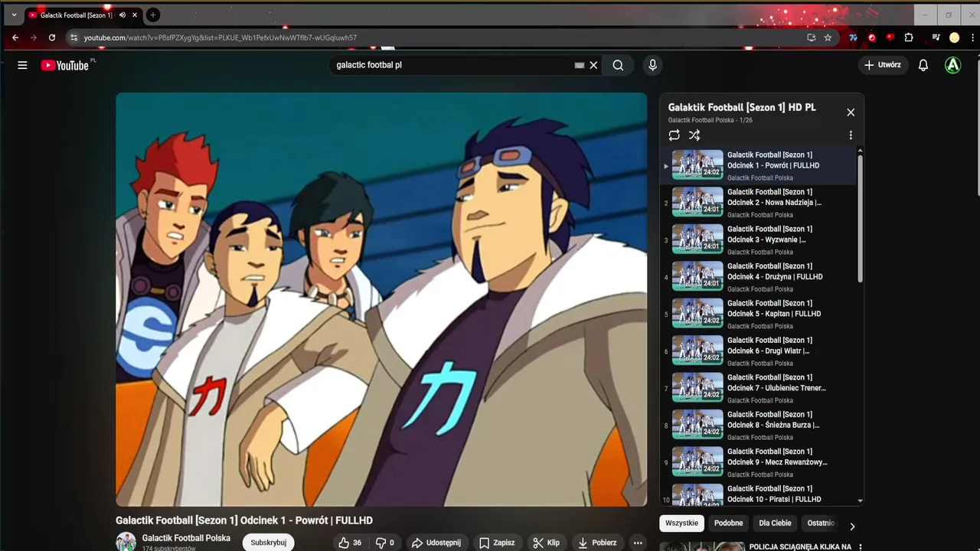Create a clip with Klip scissors
Viewport: 980px width, 551px height.
[547, 543]
